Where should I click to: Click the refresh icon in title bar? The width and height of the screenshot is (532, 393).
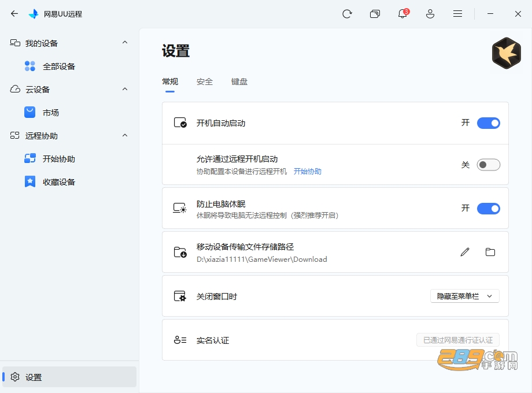[x=347, y=14]
